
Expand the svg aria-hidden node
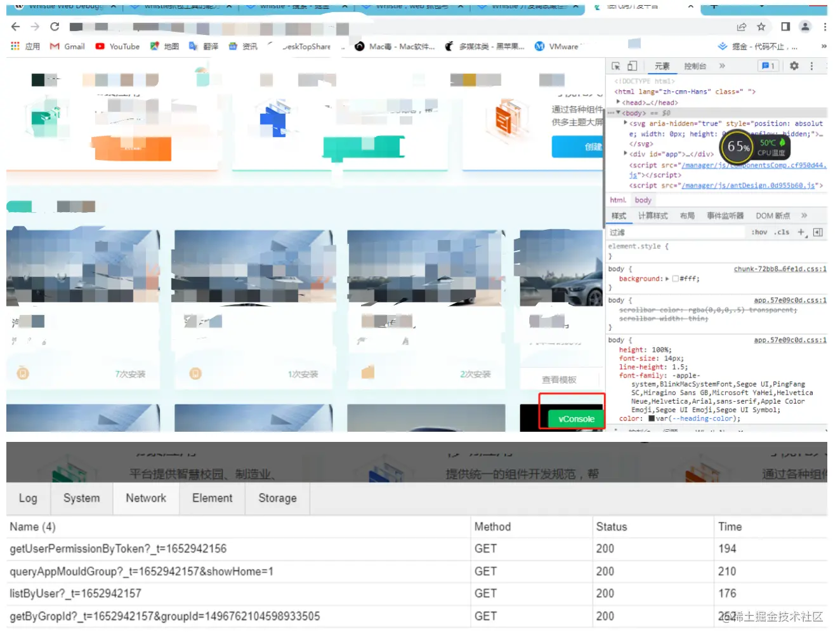626,123
